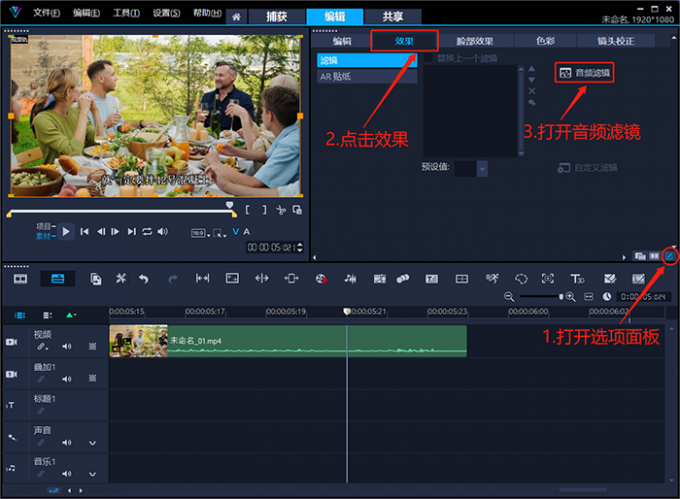
Task: Choose 滤镜 in the effects list
Action: point(367,60)
